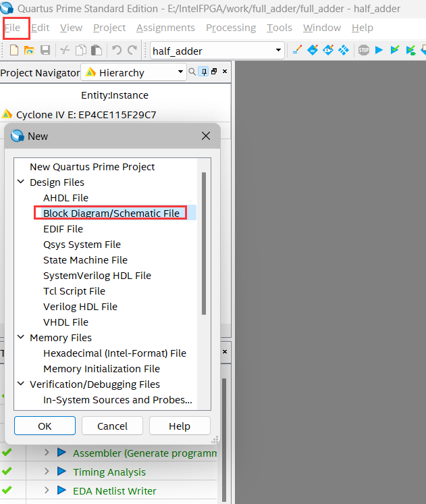The image size is (426, 504).
Task: Select EDIF File entry
Action: click(x=63, y=229)
